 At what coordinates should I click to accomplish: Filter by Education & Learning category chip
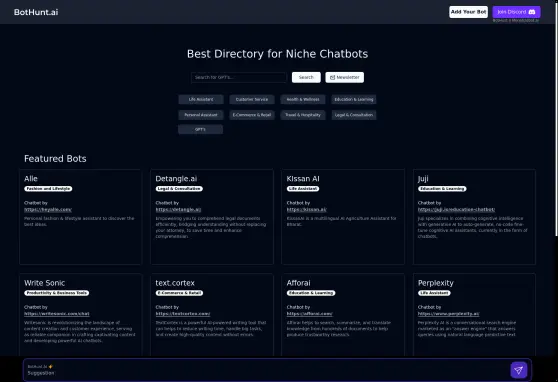point(354,99)
